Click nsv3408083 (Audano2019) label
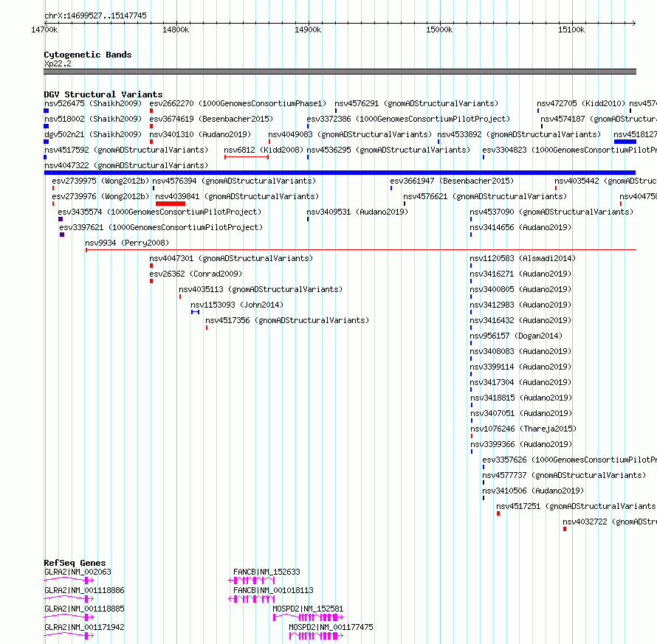Image resolution: width=657 pixels, height=644 pixels. coord(520,351)
